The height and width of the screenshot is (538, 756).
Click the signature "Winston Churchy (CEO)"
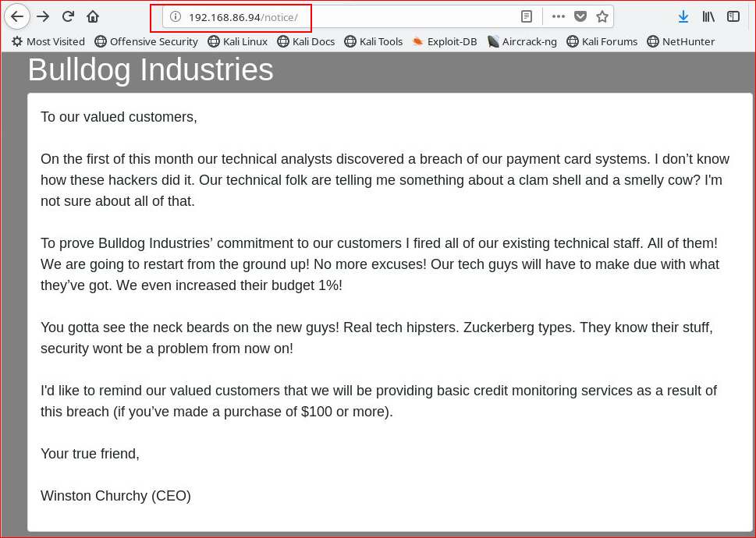tap(115, 496)
